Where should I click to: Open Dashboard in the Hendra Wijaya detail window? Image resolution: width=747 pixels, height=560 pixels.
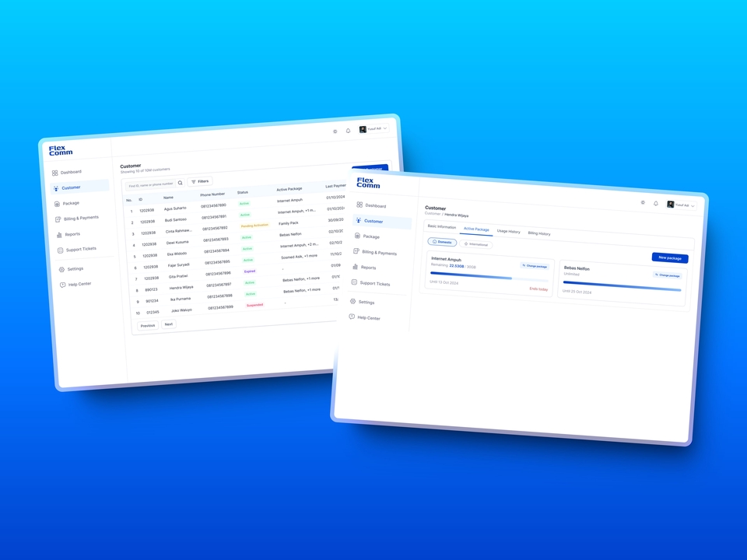point(371,205)
